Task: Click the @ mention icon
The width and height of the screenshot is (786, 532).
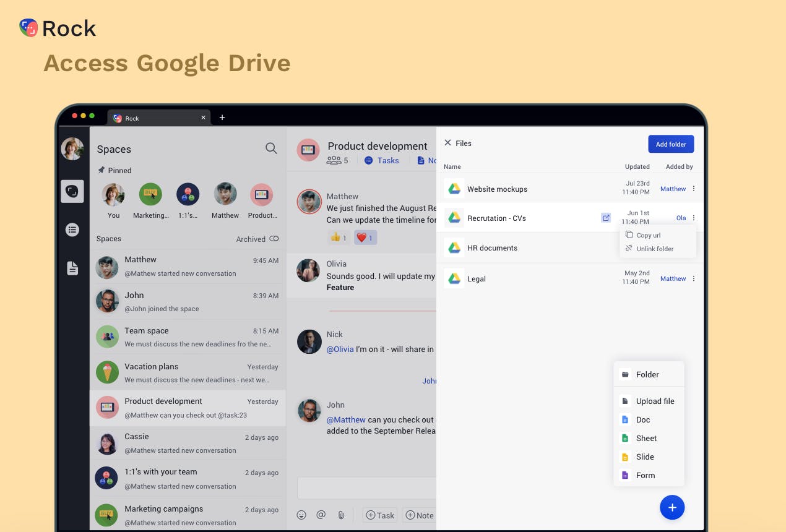Action: 321,515
